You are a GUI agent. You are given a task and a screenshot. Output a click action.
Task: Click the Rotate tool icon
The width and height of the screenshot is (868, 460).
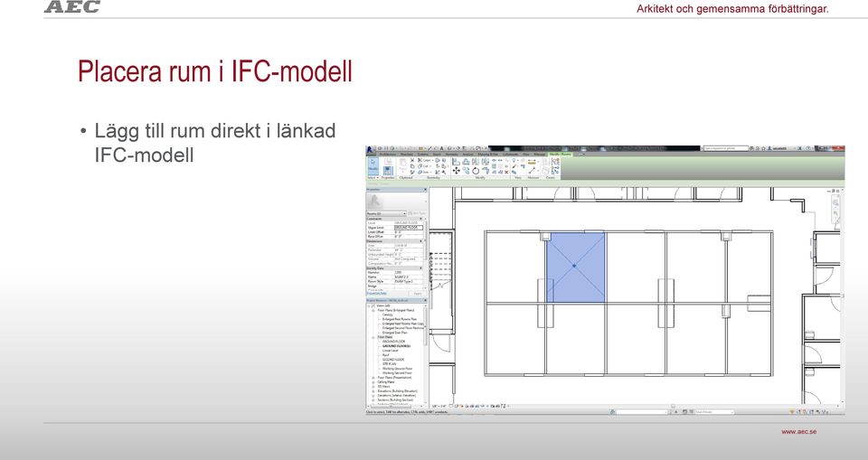pos(476,171)
